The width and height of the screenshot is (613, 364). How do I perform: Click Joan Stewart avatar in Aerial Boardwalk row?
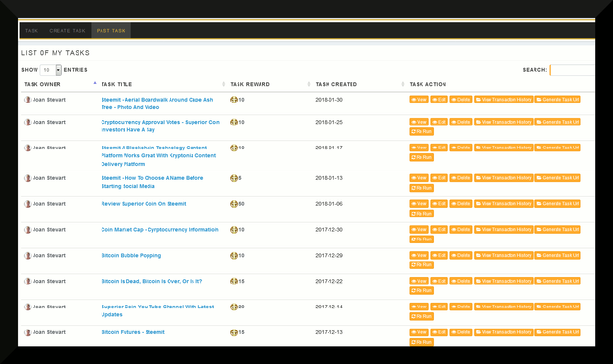click(28, 100)
